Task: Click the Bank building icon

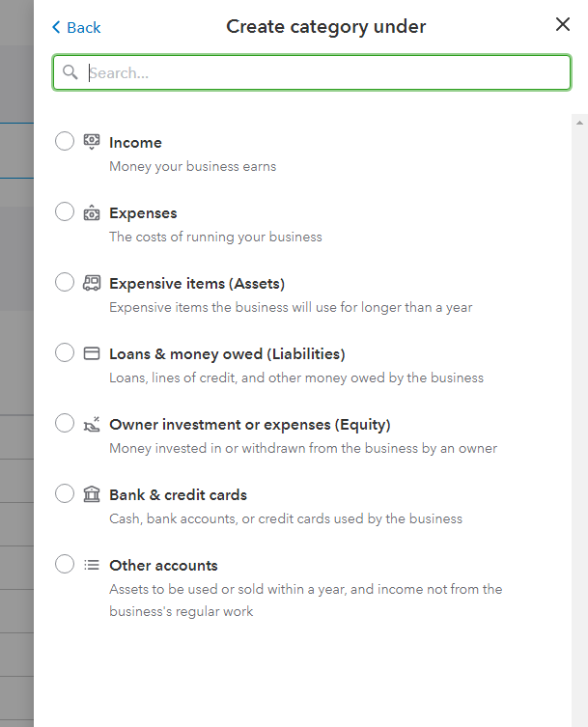Action: click(92, 494)
